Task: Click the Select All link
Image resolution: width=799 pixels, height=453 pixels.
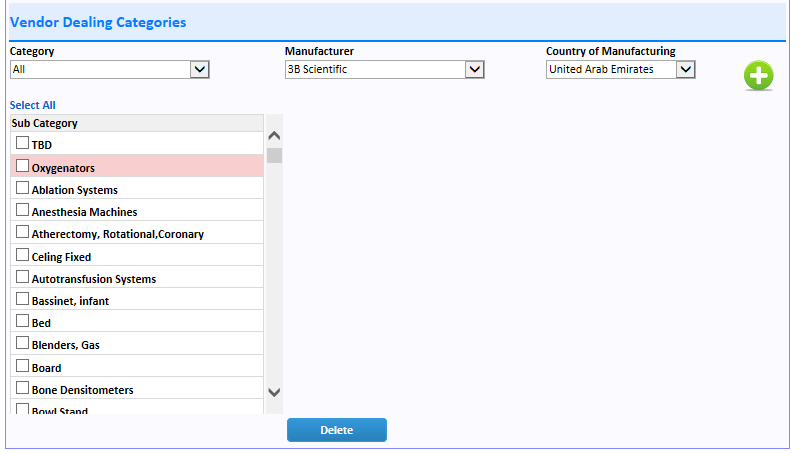Action: pos(33,105)
